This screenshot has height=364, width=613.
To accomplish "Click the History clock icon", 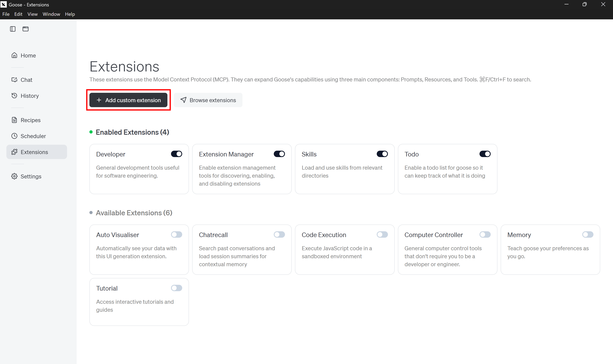I will [x=14, y=95].
